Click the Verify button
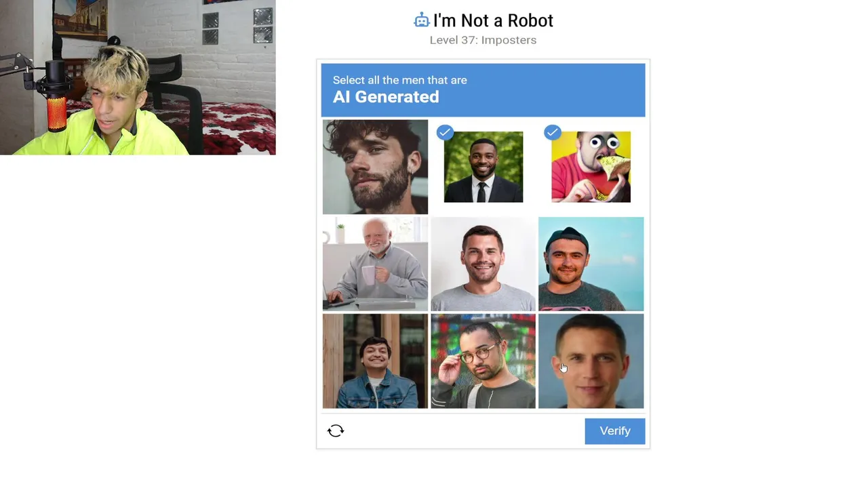868x488 pixels. point(615,431)
